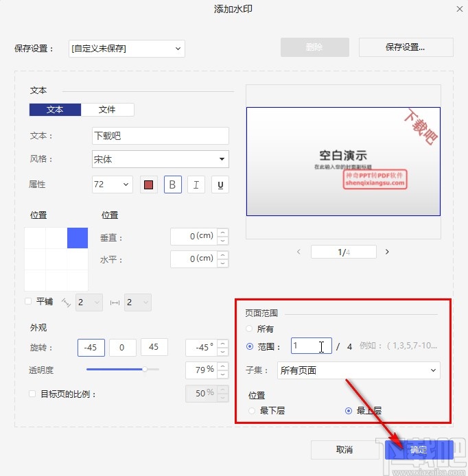468x476 pixels.
Task: Select top-right position grid cell
Action: pyautogui.click(x=78, y=238)
